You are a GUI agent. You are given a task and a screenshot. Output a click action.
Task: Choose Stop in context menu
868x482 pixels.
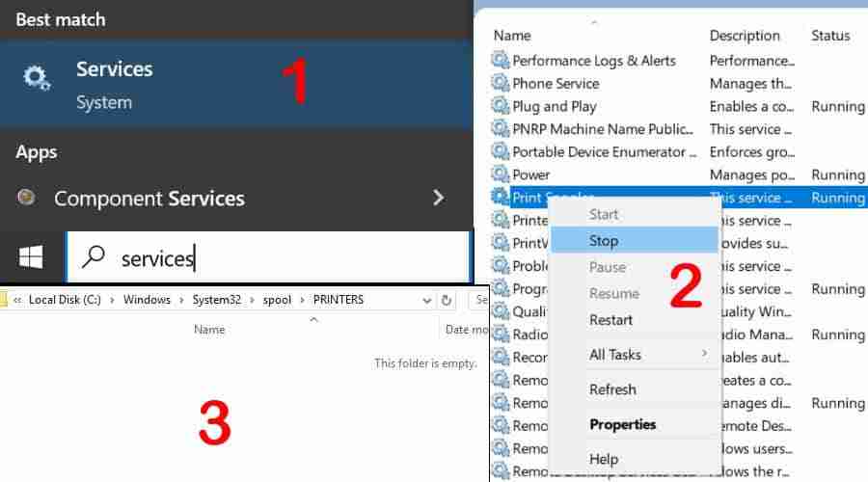[x=635, y=241]
